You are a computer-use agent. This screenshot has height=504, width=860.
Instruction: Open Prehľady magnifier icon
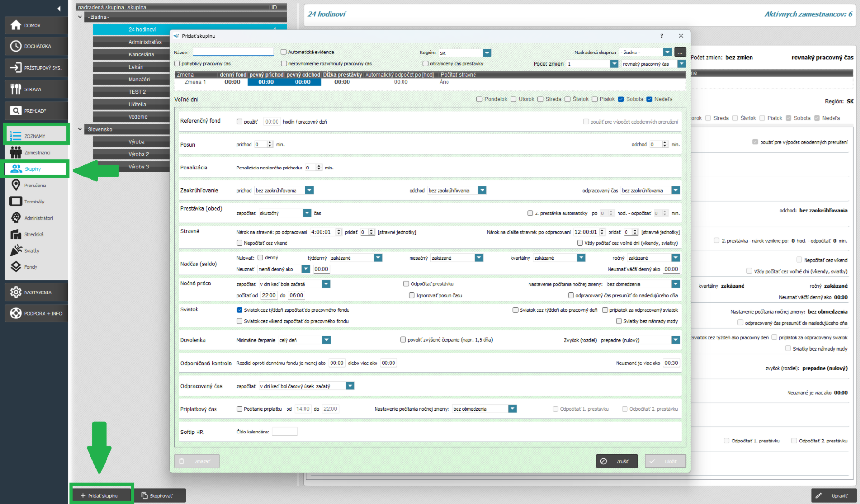point(16,111)
